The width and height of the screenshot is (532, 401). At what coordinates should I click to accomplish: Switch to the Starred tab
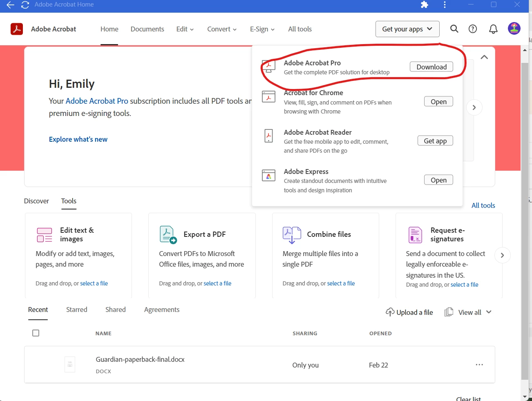[77, 310]
